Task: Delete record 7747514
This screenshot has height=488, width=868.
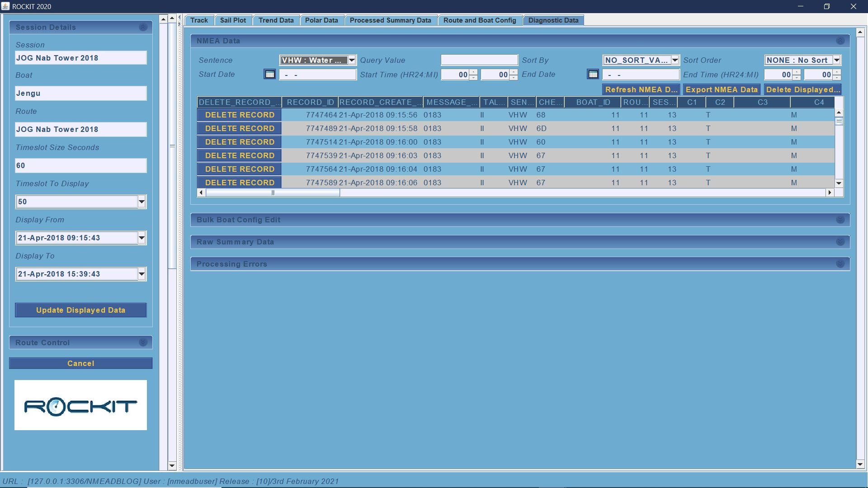Action: [239, 142]
